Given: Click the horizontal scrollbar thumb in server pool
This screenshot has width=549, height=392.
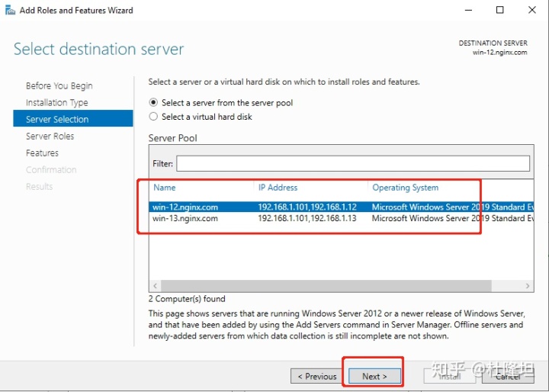Looking at the screenshot, I should coord(326,286).
